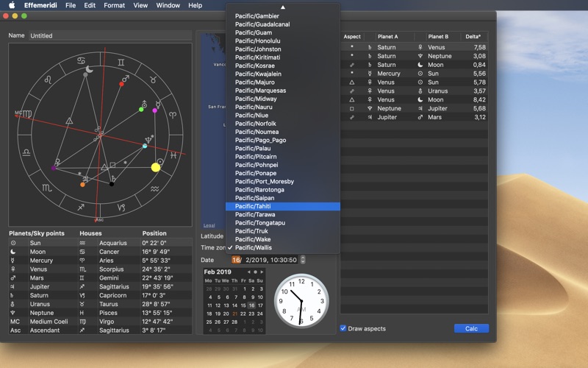Click the Moon crescent symbol on chart

tap(89, 69)
